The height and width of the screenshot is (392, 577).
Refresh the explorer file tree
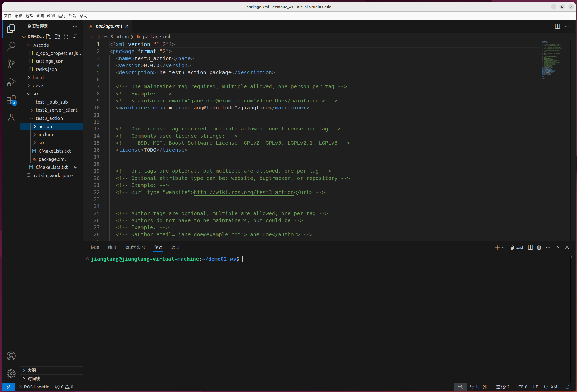pyautogui.click(x=66, y=37)
